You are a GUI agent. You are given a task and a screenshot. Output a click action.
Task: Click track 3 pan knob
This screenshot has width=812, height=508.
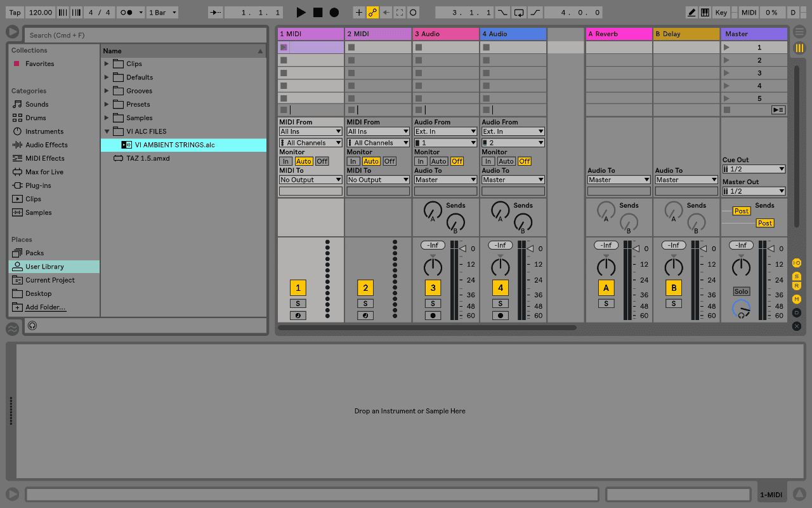[x=433, y=267]
